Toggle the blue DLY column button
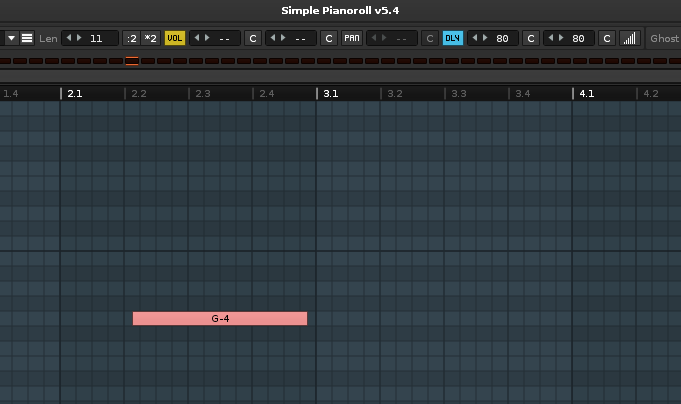 click(453, 38)
